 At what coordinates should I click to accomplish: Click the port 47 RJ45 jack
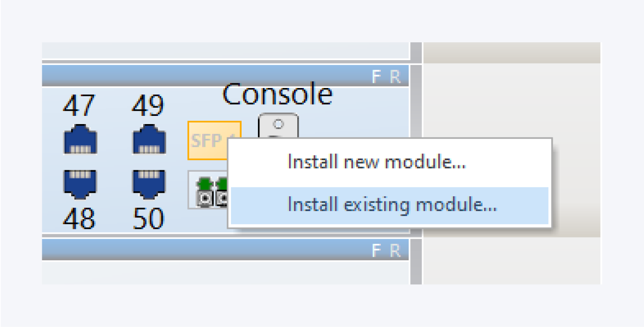80,139
